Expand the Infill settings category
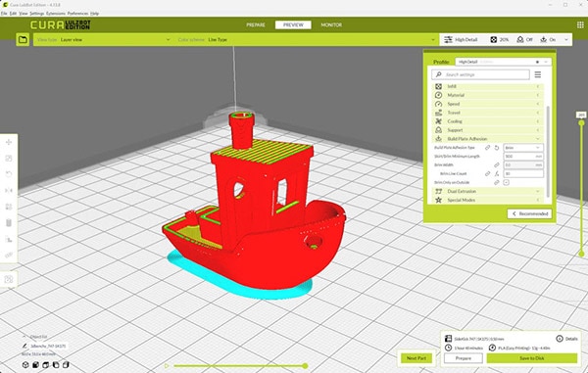588x373 pixels. point(487,86)
